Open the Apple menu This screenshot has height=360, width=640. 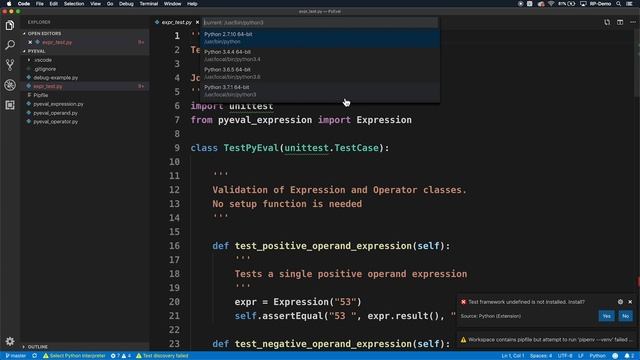click(x=9, y=4)
